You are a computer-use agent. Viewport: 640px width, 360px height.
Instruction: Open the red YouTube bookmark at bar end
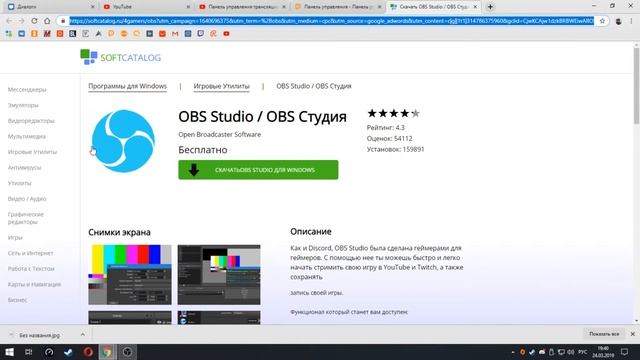tap(226, 34)
